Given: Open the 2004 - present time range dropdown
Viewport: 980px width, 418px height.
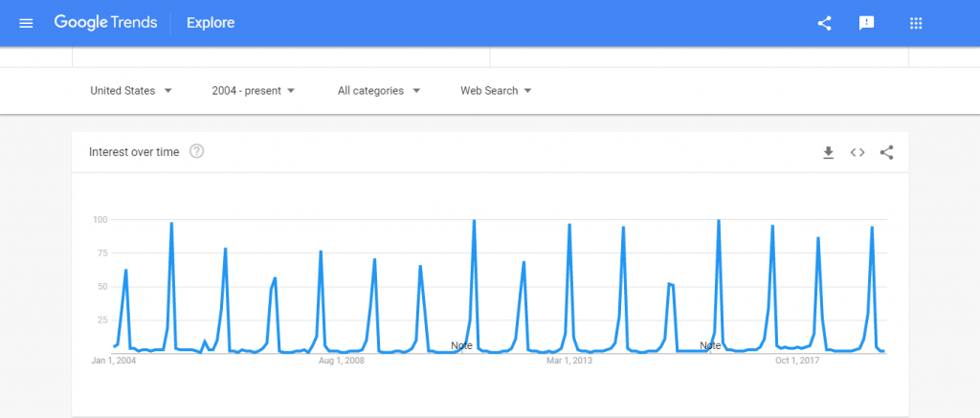Looking at the screenshot, I should coord(254,91).
